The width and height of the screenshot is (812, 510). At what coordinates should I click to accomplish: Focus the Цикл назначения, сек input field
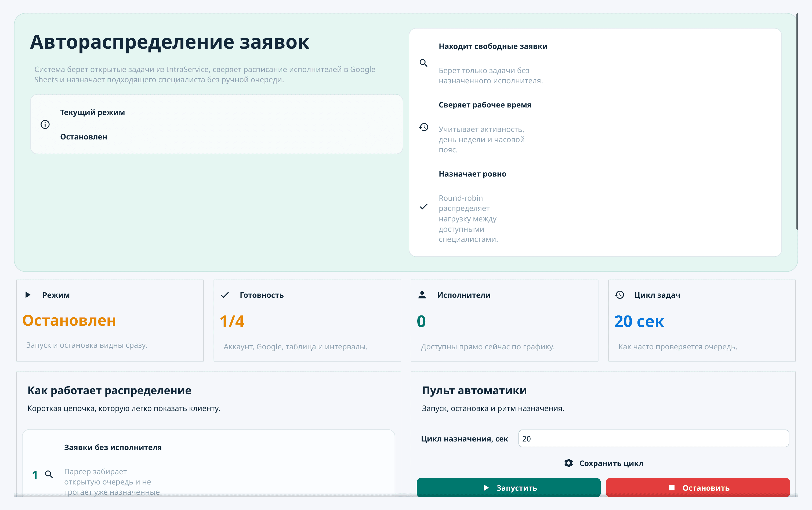pyautogui.click(x=654, y=439)
